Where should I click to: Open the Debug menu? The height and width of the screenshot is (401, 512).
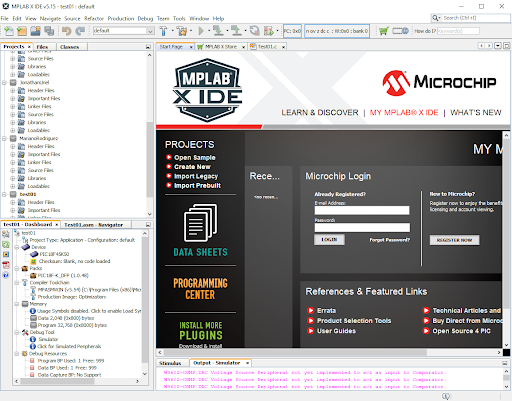145,19
